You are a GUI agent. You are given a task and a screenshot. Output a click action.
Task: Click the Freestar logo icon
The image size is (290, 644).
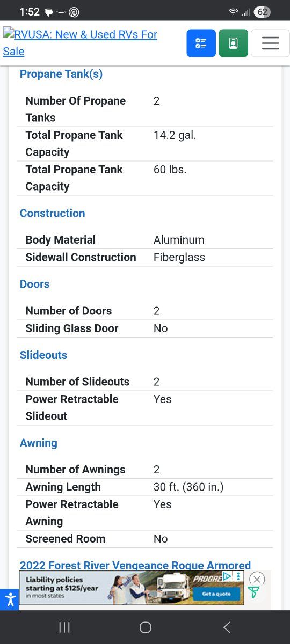253,592
